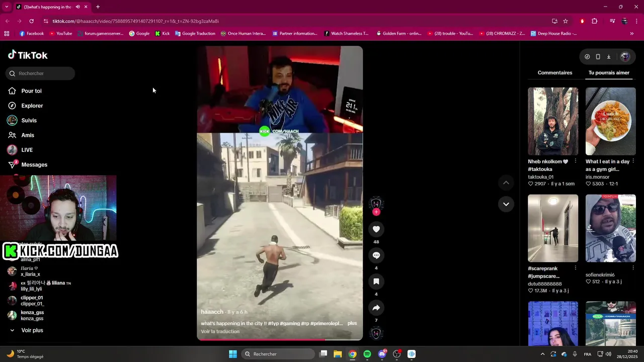
Task: Save video using the bookmark icon
Action: coord(376,282)
